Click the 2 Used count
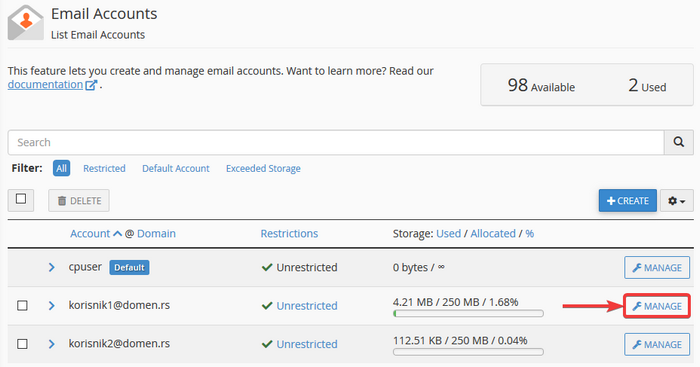The height and width of the screenshot is (367, 700). [x=647, y=85]
